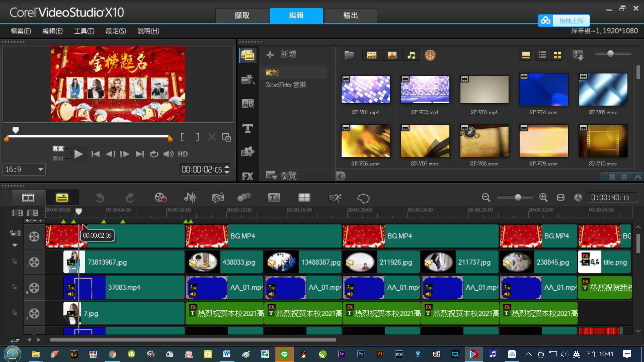Click the 瀏覽 browse button
Viewport: 644px width, 362px height.
pyautogui.click(x=281, y=175)
